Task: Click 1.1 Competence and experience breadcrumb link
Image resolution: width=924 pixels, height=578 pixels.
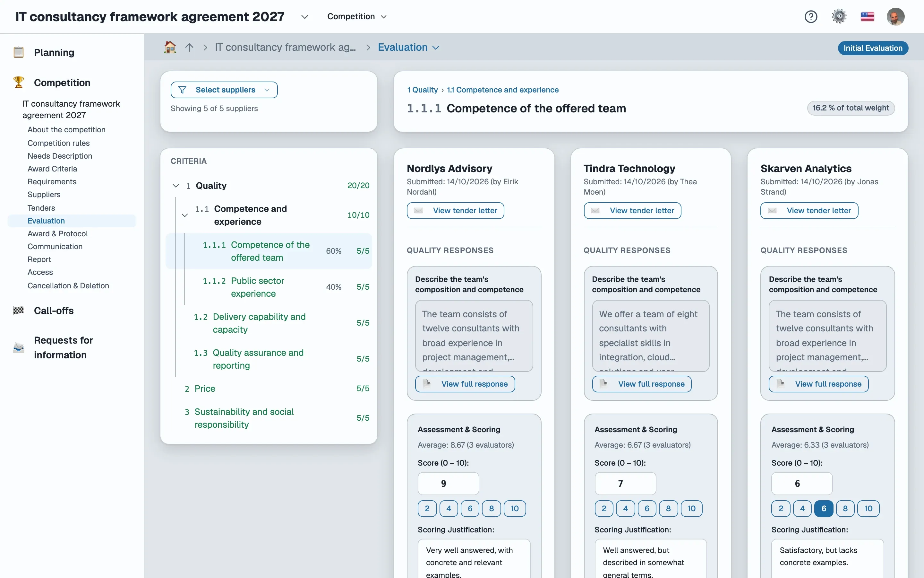Action: pyautogui.click(x=502, y=90)
